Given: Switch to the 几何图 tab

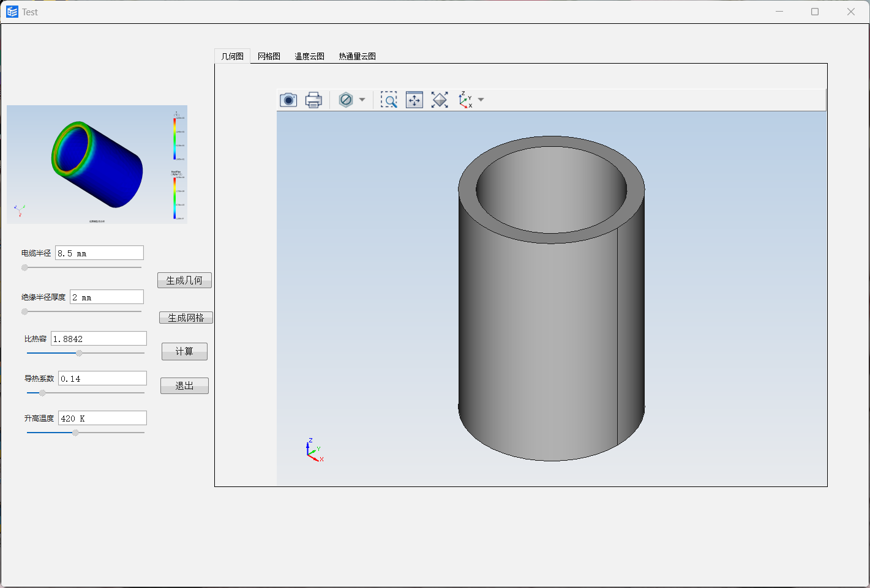Looking at the screenshot, I should point(233,56).
